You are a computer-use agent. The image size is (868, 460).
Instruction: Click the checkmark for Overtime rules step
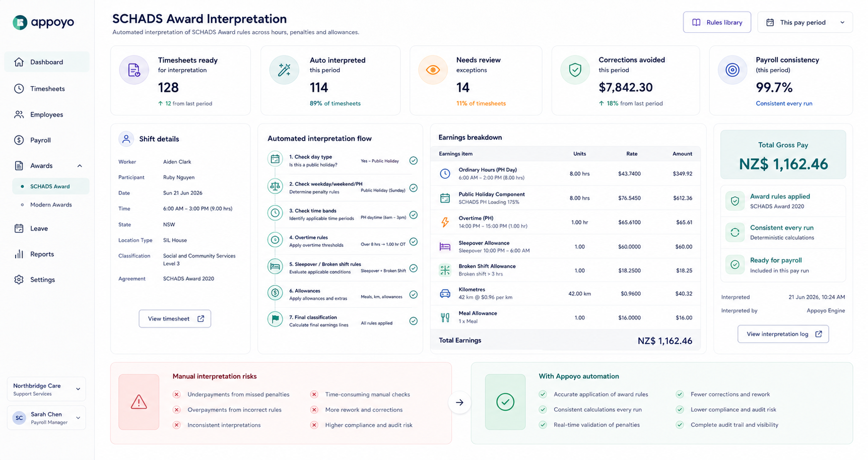414,241
